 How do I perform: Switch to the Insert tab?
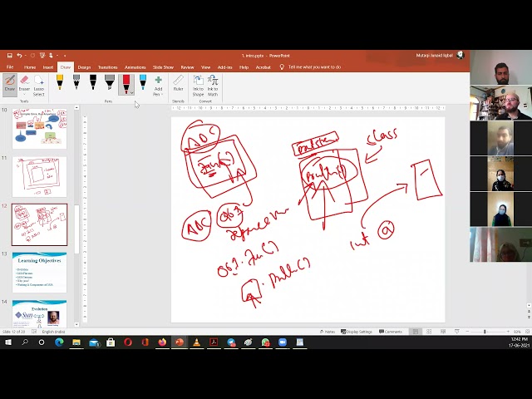coord(48,67)
